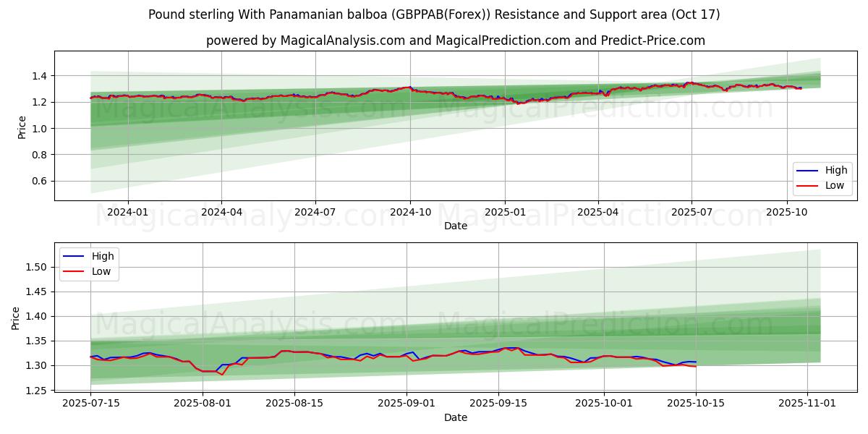Click the Price axis label of the top chart
The image size is (868, 434).
coord(20,126)
